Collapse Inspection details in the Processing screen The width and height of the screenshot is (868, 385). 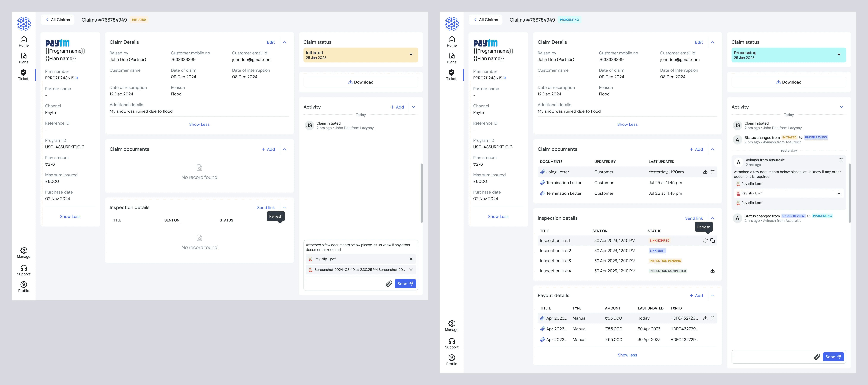pos(712,219)
